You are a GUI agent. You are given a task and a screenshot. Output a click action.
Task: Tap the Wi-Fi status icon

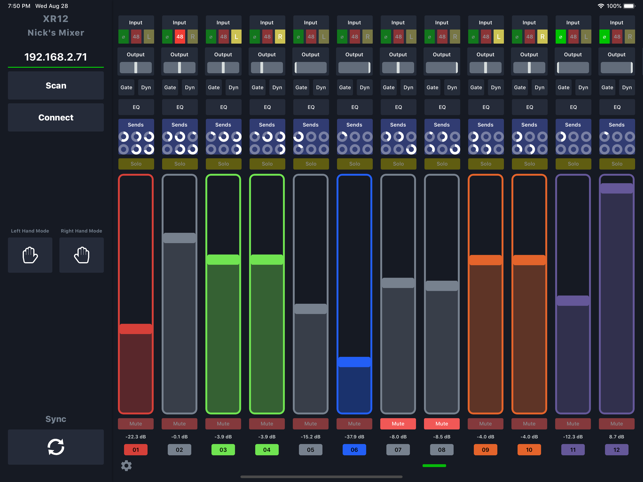point(601,6)
